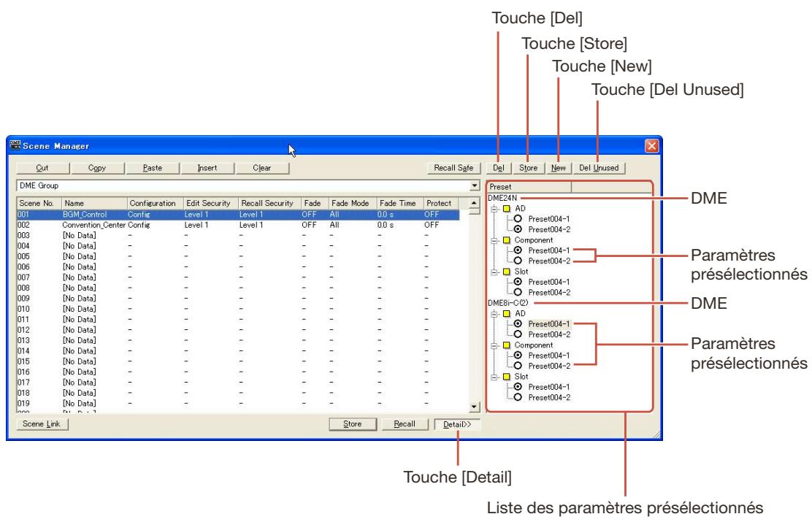
Task: Collapse AD node under DME8i-C(2)
Action: (494, 314)
